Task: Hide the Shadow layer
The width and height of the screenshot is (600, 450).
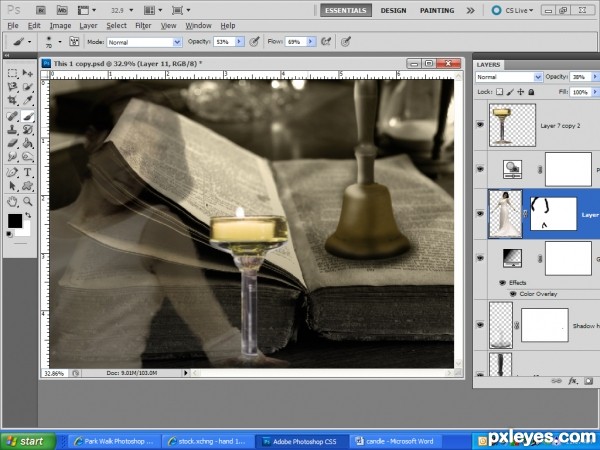Action: [480, 325]
